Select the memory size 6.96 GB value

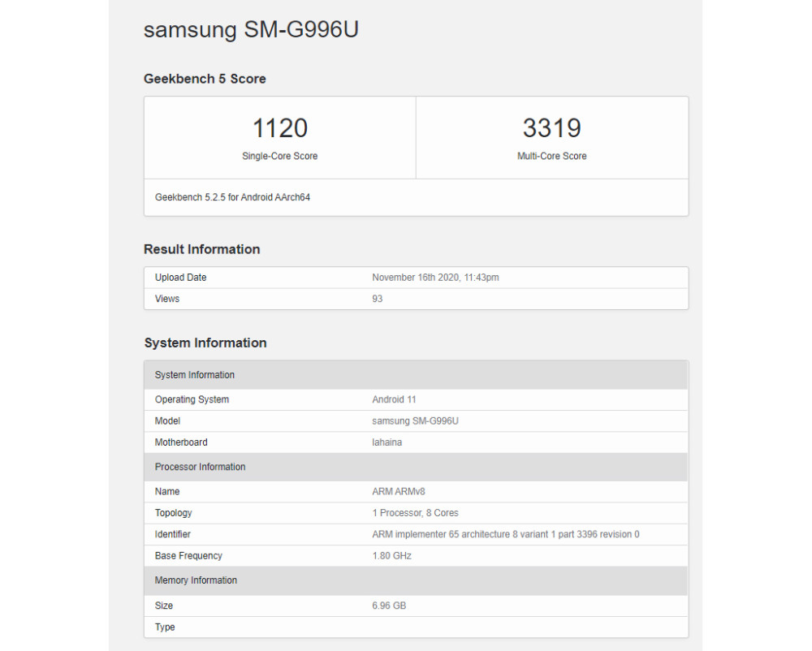(389, 606)
